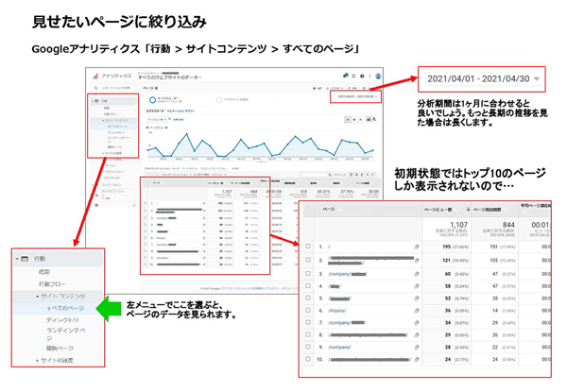Open the /inquiry/ page link in row 6

(337, 311)
